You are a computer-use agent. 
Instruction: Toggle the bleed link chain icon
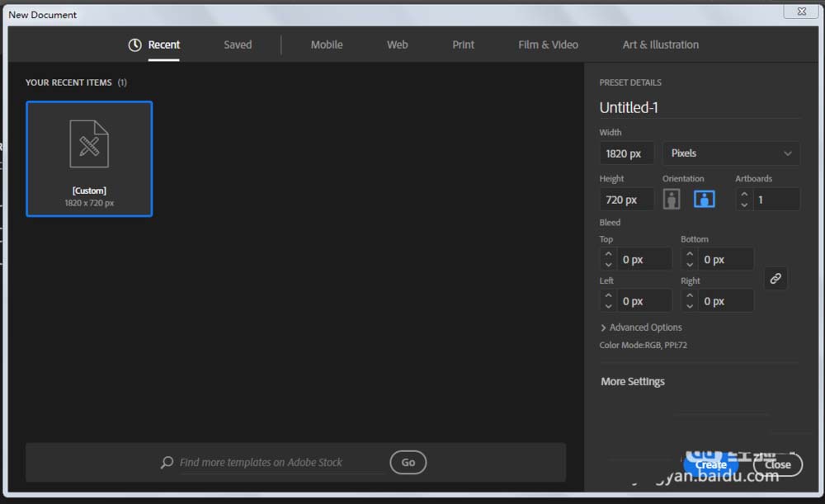click(775, 278)
